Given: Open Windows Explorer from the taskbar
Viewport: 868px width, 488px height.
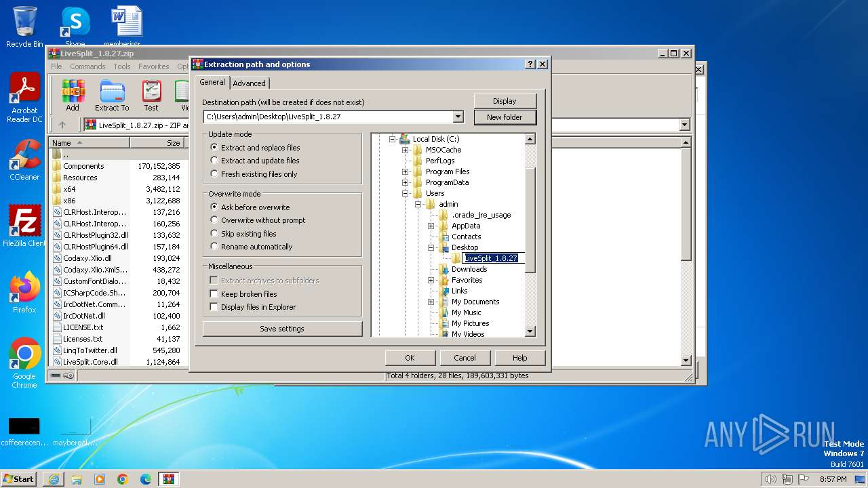Looking at the screenshot, I should pyautogui.click(x=77, y=479).
